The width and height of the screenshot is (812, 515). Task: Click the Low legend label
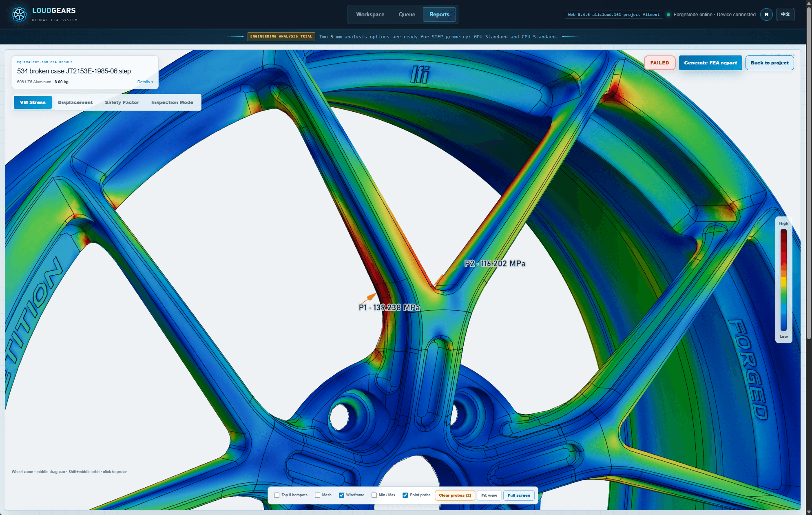(783, 337)
